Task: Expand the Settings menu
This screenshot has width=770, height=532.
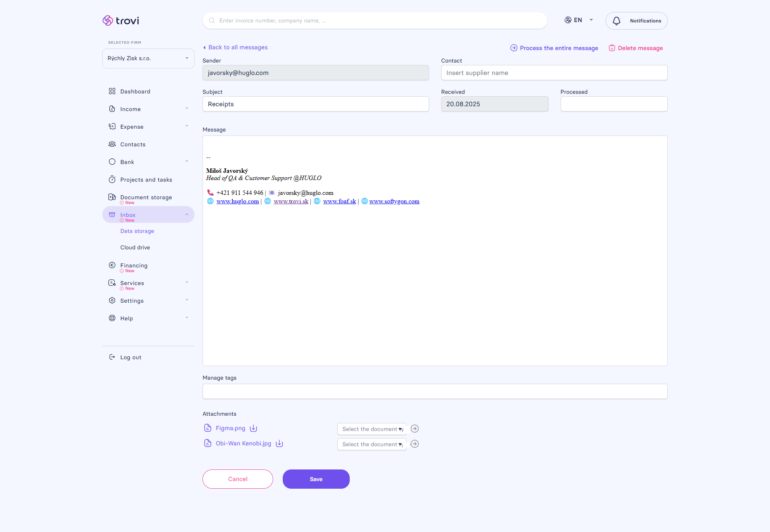Action: click(x=187, y=300)
